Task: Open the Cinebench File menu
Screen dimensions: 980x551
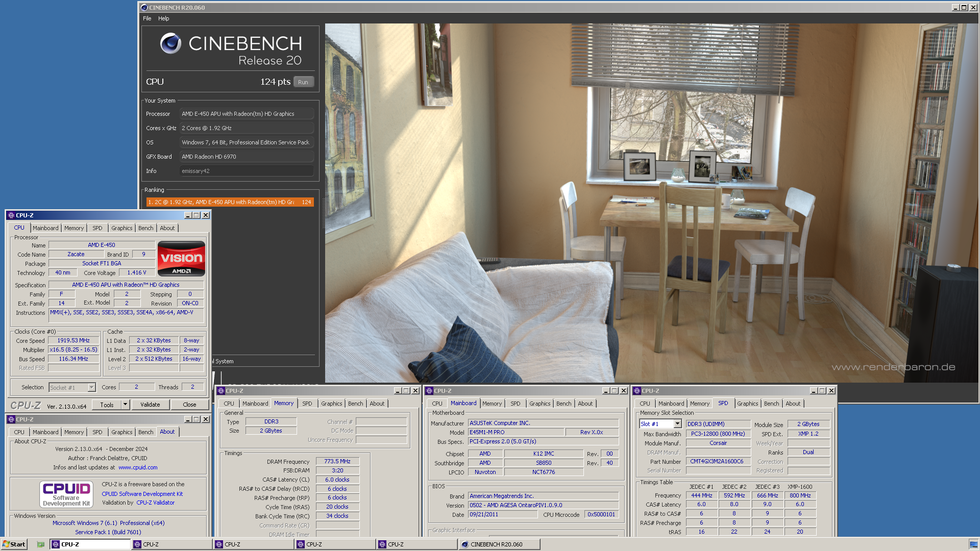Action: coord(147,18)
